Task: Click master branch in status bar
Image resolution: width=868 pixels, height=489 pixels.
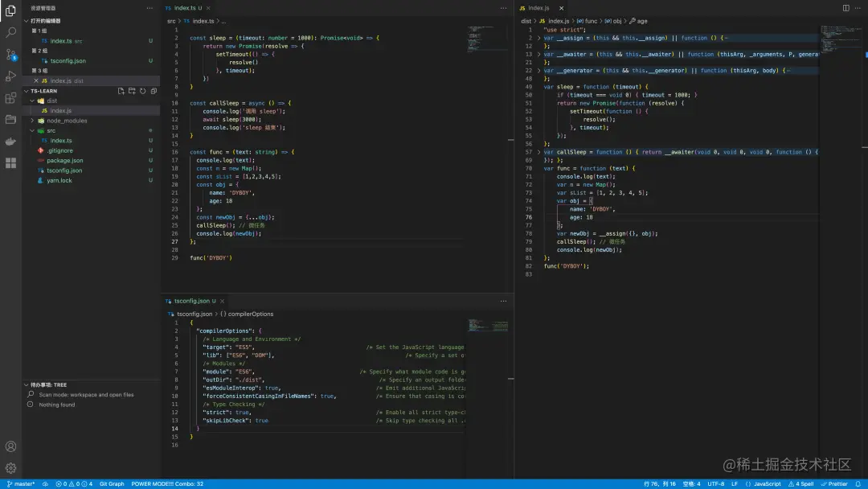Action: click(x=20, y=484)
